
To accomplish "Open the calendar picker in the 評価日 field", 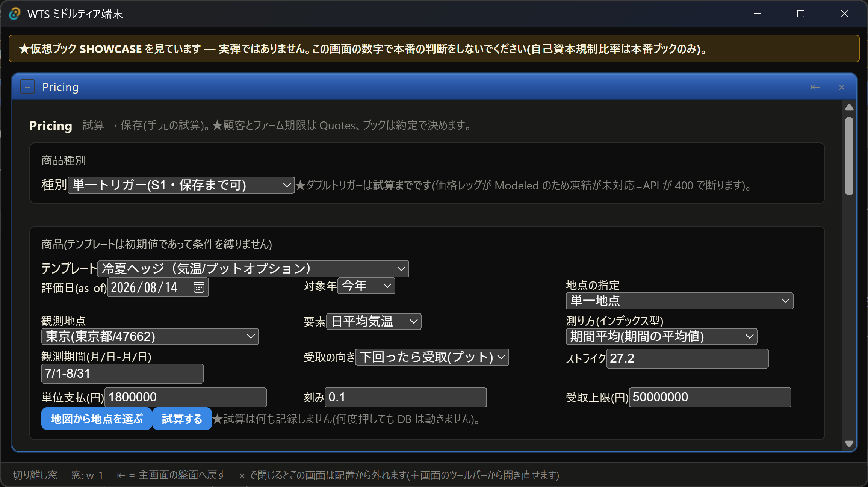I will (199, 287).
